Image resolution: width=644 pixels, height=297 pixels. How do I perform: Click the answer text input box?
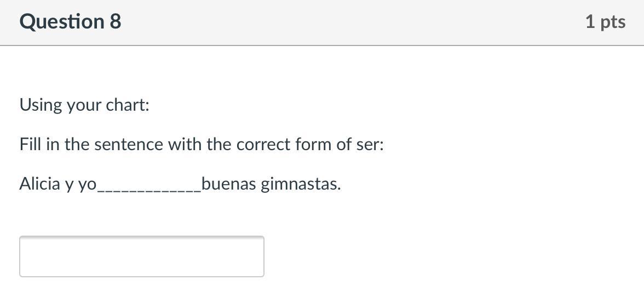pos(141,256)
